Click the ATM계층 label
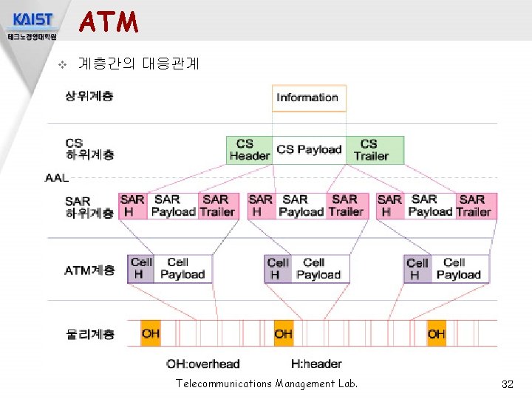This screenshot has height=399, width=532. (90, 270)
